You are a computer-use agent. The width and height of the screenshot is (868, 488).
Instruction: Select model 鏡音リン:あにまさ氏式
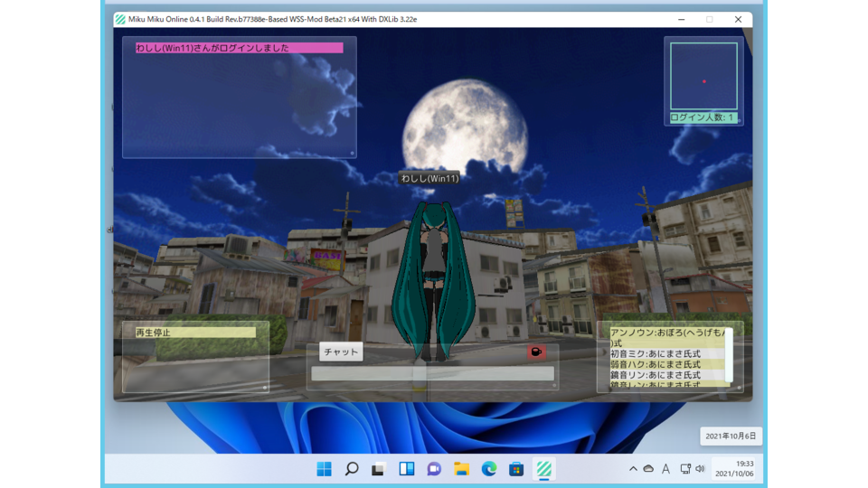click(667, 375)
